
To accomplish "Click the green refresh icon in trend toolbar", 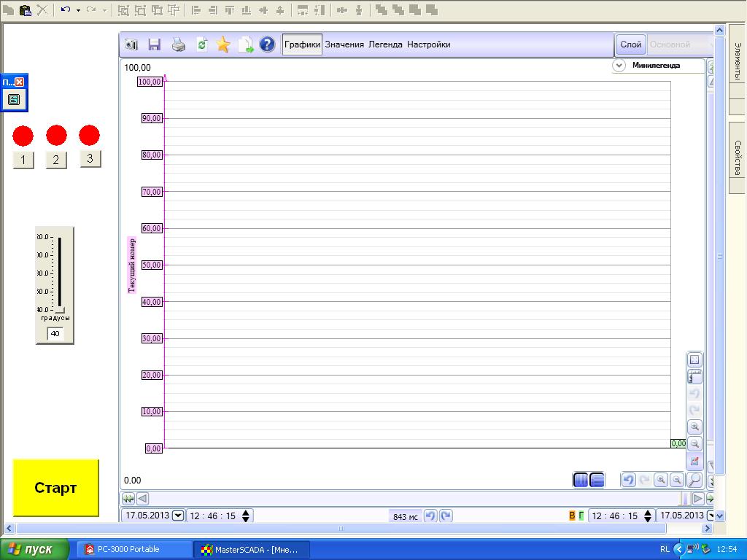I will (x=201, y=44).
